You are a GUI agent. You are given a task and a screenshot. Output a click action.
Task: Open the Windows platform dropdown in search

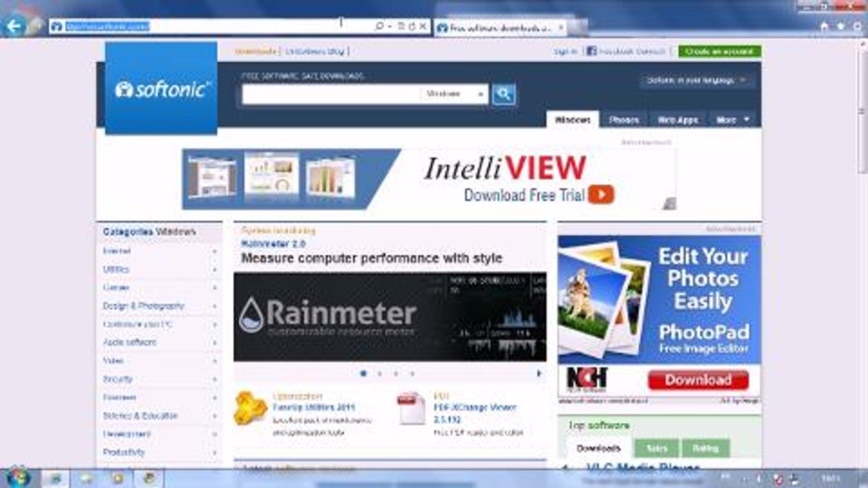(x=454, y=94)
